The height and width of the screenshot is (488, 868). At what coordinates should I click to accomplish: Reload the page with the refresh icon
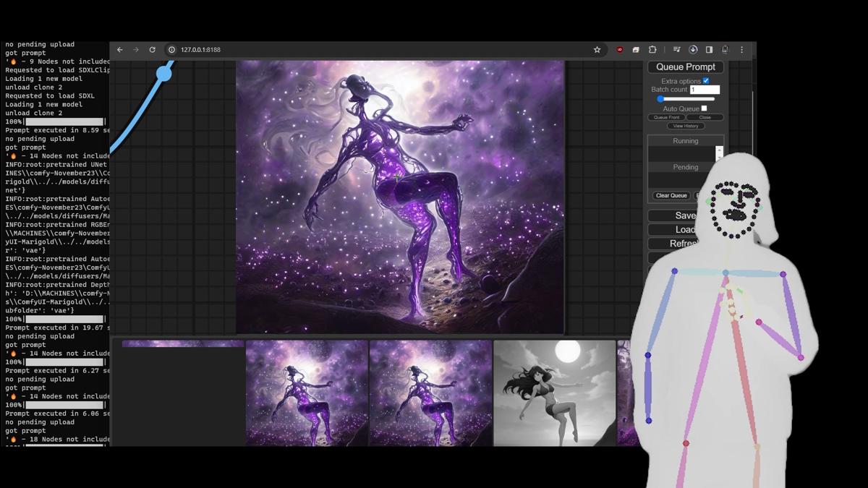[152, 50]
